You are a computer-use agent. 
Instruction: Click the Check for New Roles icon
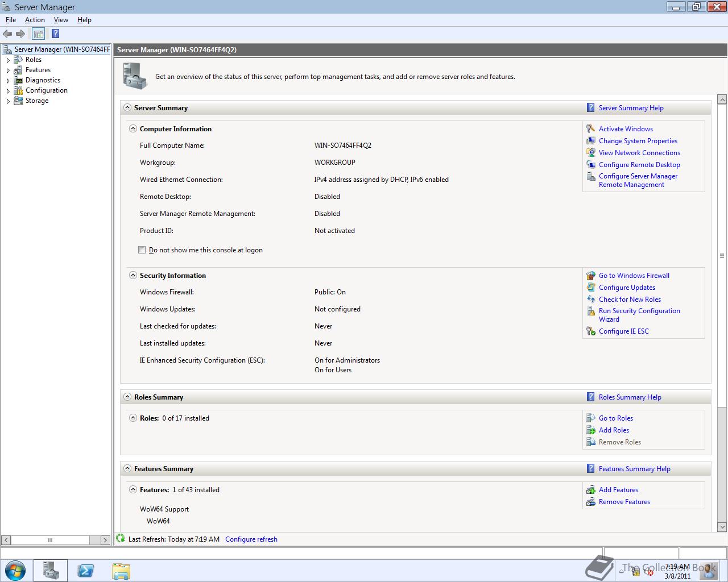pyautogui.click(x=591, y=300)
